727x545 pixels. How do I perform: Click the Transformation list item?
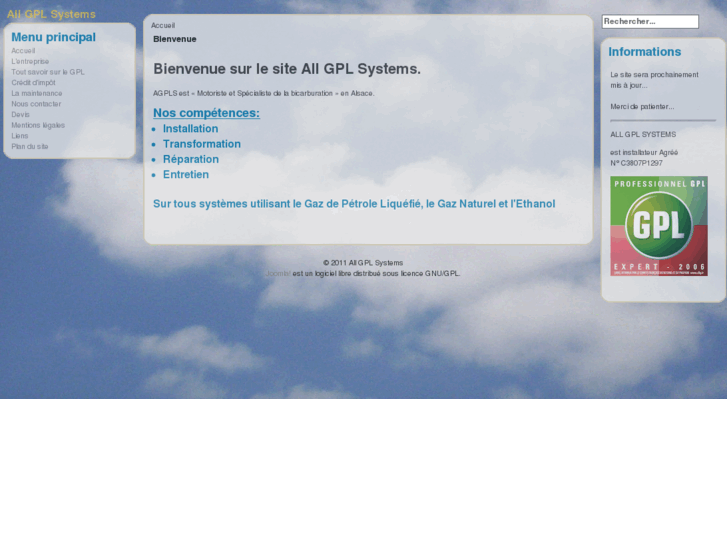(x=202, y=144)
